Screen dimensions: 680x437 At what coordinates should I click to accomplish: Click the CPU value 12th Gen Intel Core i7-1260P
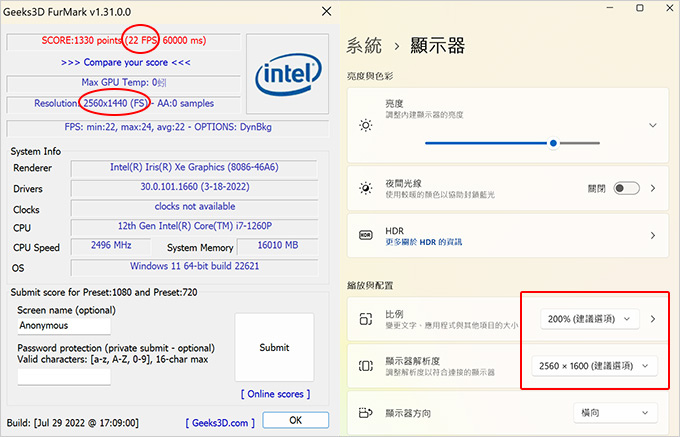click(x=195, y=226)
